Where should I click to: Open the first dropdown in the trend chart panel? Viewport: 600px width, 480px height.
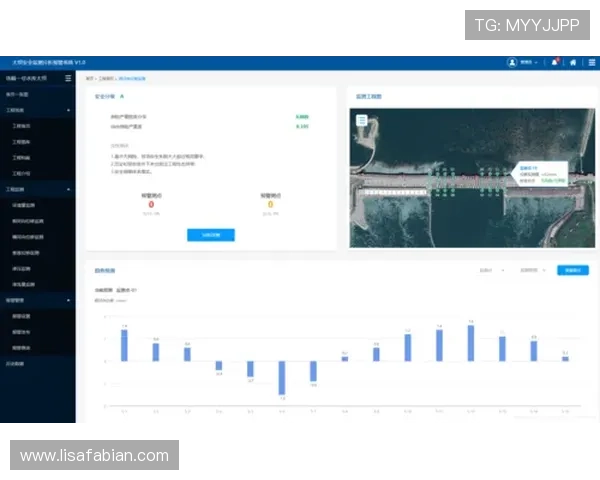pos(491,270)
